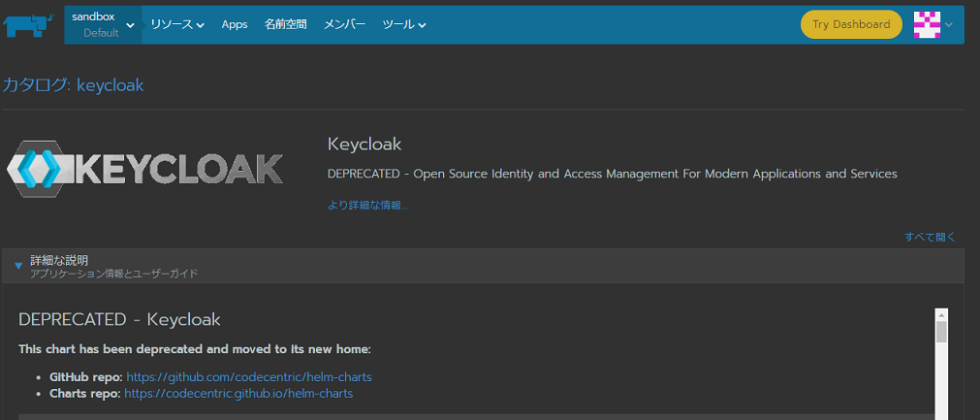Screen dimensions: 980x420
Task: Click the readme scrollbar thumb
Action: tap(940, 332)
